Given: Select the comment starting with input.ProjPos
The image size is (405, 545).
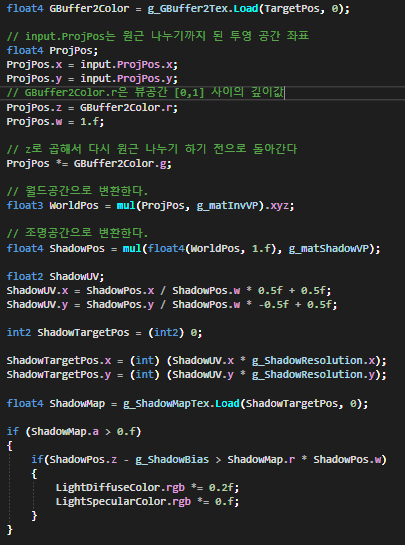Looking at the screenshot, I should 157,36.
